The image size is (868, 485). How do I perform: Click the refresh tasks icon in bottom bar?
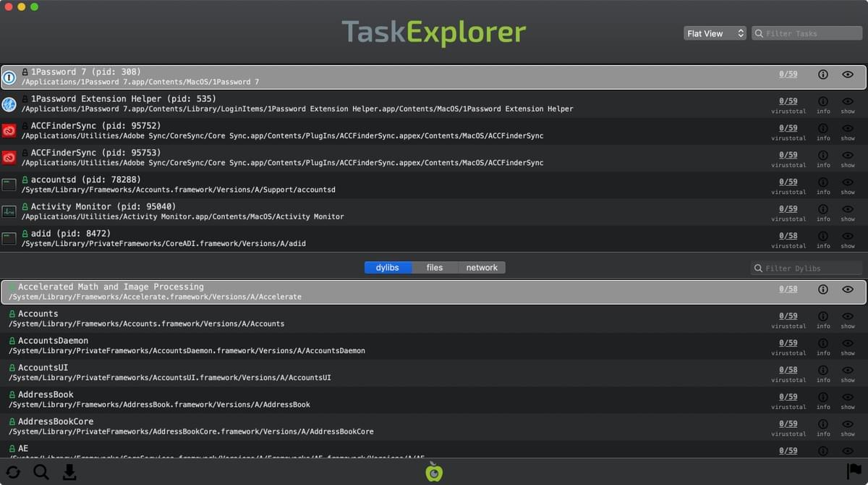pos(13,473)
